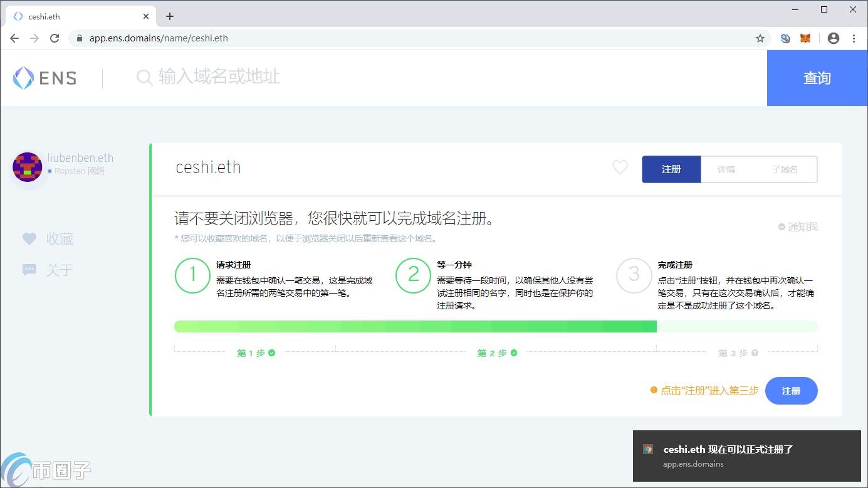868x488 pixels.
Task: Switch to the 子域名 tab
Action: click(x=785, y=169)
